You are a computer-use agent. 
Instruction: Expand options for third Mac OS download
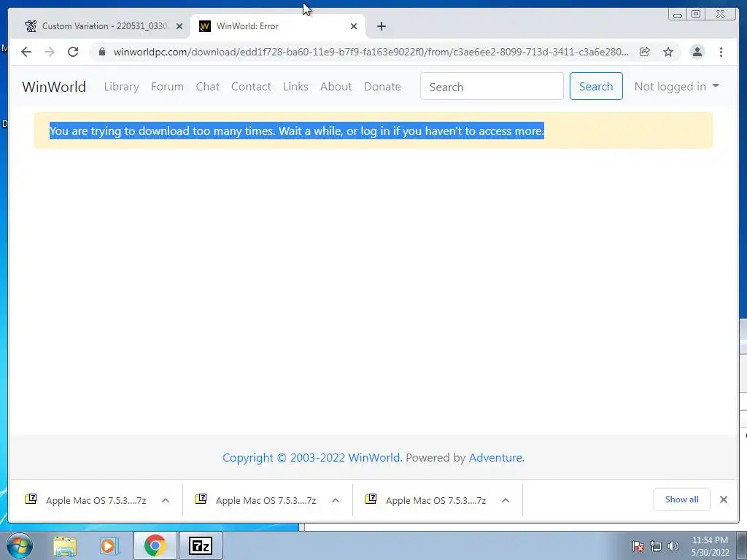pos(506,500)
